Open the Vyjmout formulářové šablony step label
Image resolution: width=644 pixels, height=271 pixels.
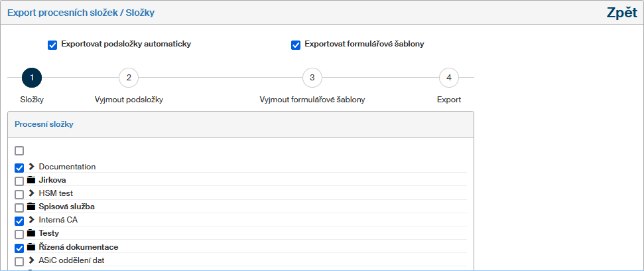click(312, 100)
